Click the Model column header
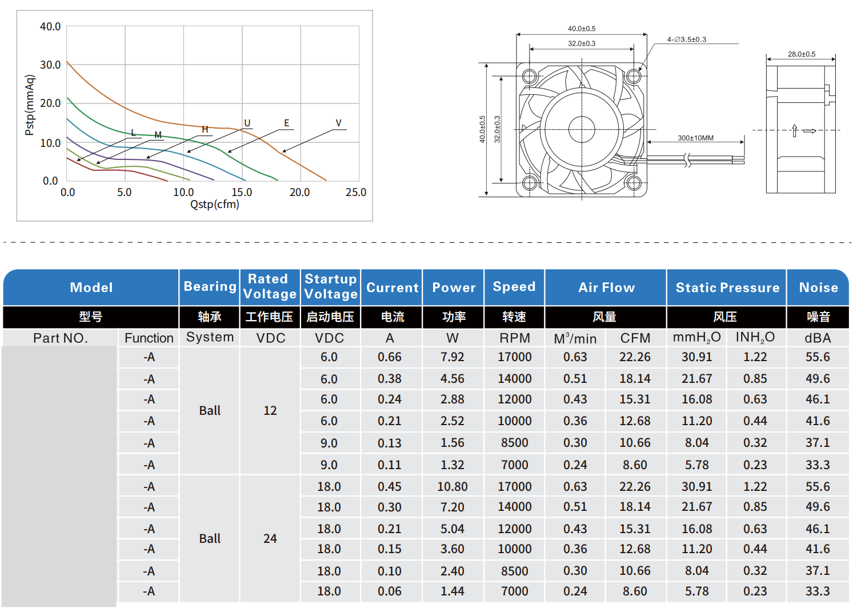Image resolution: width=861 pixels, height=616 pixels. pos(91,287)
